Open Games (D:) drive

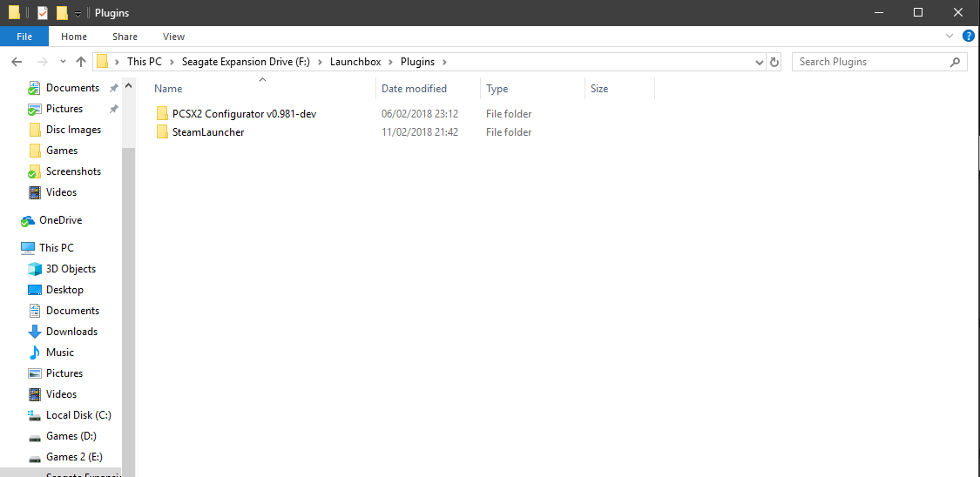click(x=71, y=436)
